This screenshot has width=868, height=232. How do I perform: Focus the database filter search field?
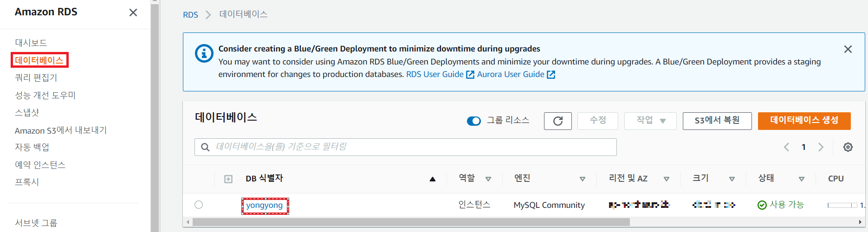click(x=406, y=147)
